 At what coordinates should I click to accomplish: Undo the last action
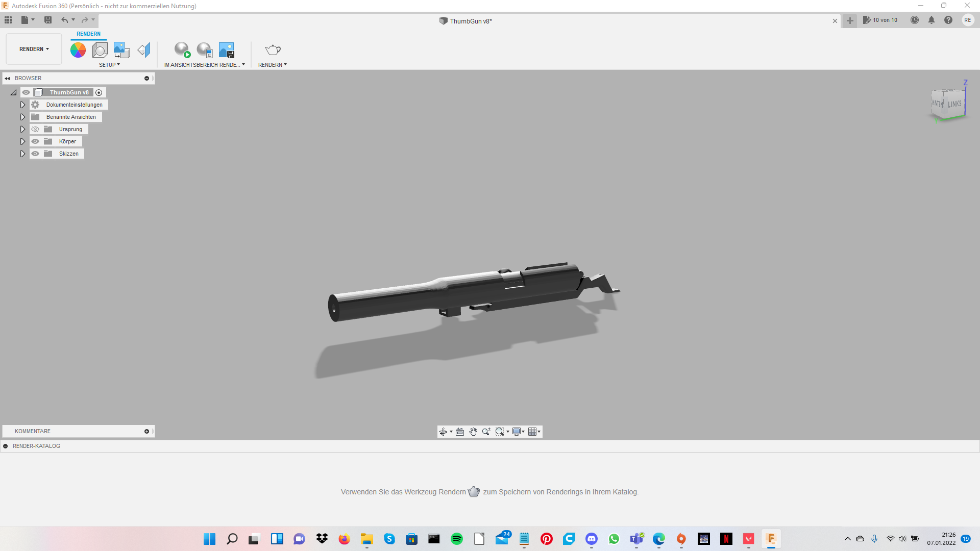click(x=64, y=20)
